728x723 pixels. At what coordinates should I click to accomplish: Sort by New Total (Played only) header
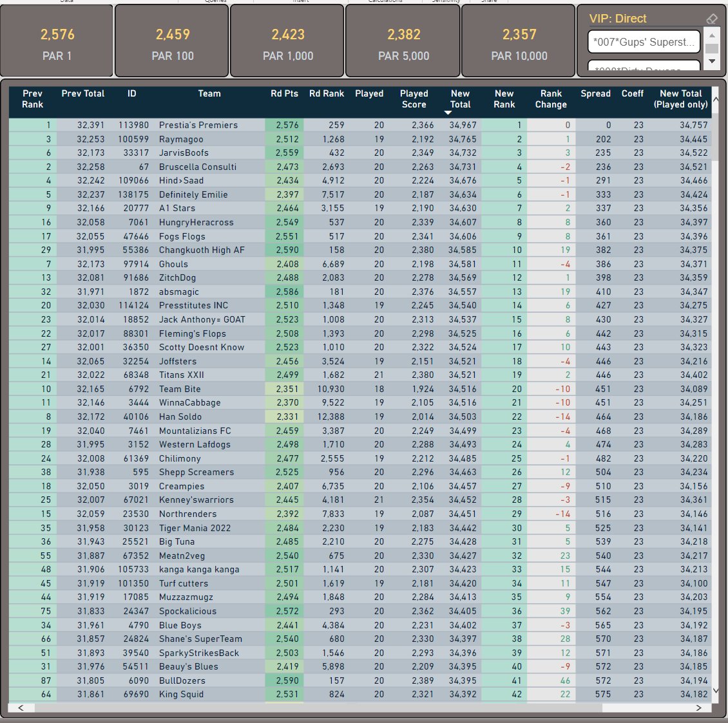pos(680,99)
